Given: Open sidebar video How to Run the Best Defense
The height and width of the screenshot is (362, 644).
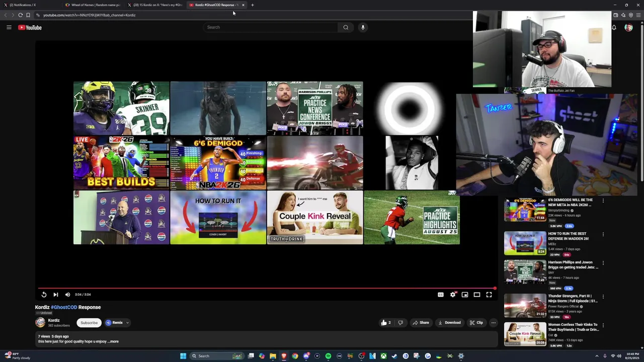Looking at the screenshot, I should 551,243.
